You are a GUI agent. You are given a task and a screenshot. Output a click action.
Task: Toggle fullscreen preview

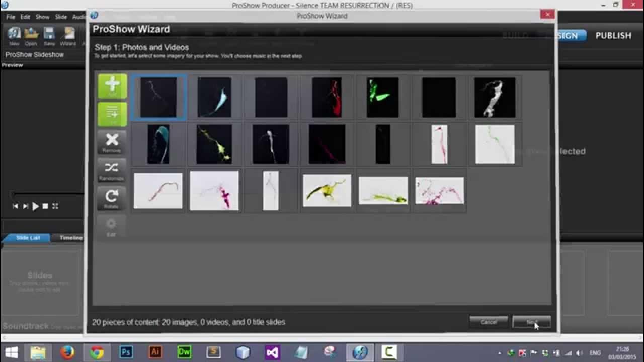pos(55,206)
